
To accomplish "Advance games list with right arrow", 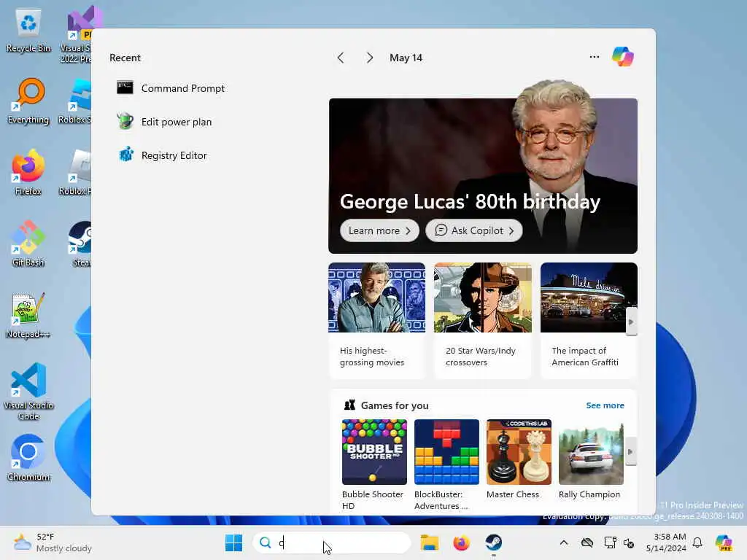I will coord(630,451).
